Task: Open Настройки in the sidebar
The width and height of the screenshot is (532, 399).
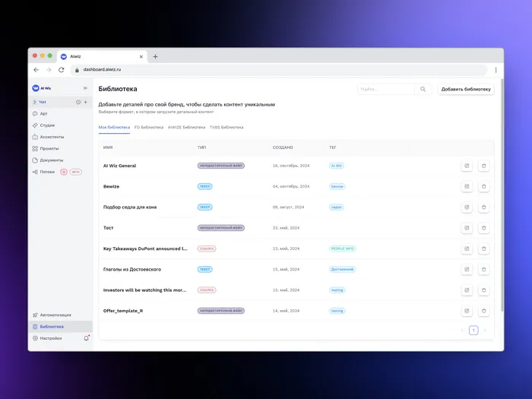Action: tap(51, 338)
